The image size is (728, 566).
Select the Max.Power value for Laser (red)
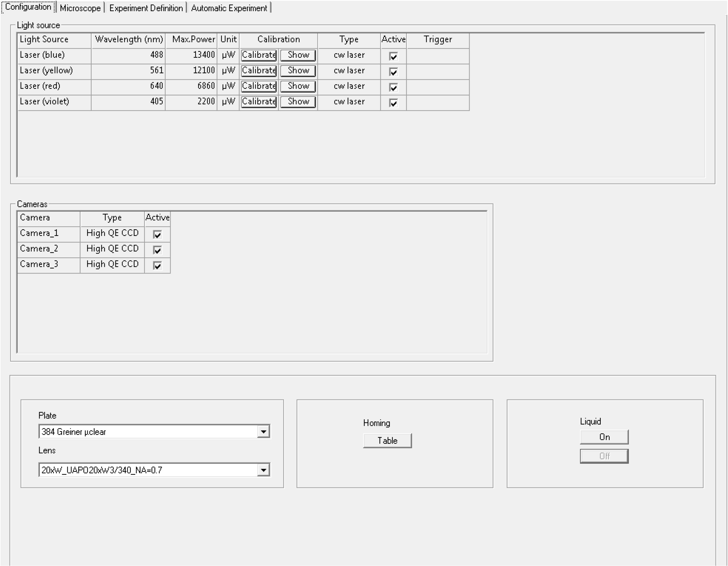[206, 86]
